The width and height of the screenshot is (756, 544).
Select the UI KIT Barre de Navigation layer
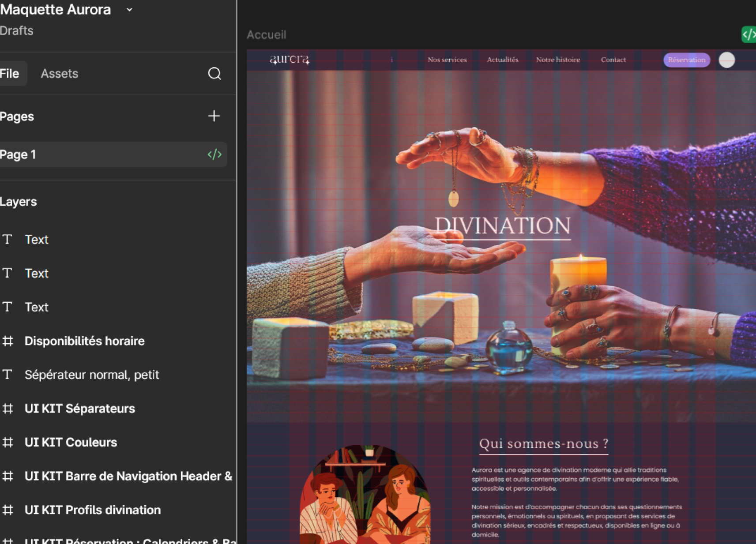(x=128, y=476)
